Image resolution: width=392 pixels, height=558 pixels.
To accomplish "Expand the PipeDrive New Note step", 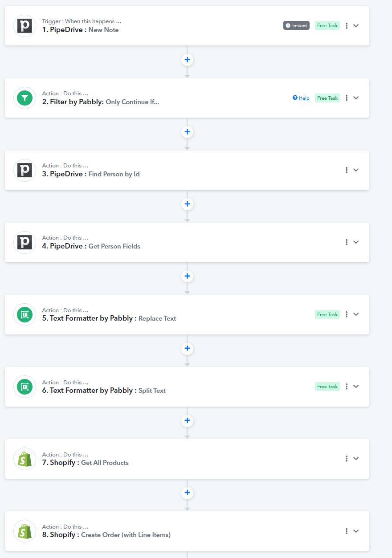I will tap(356, 26).
